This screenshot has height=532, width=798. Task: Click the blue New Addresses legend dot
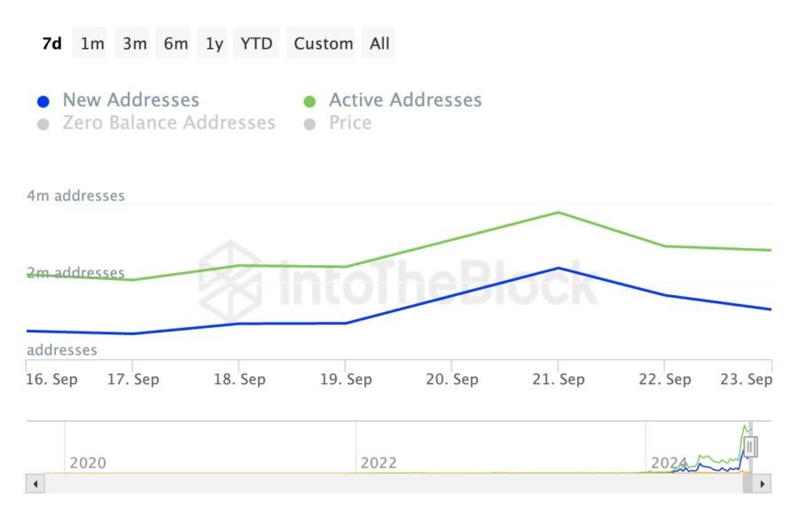pos(43,101)
